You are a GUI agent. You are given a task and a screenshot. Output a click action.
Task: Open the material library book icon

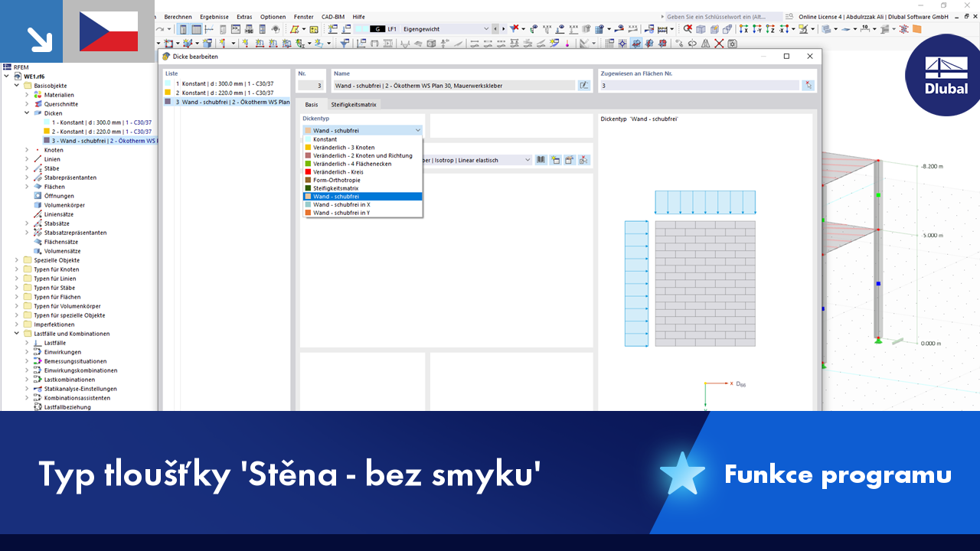coord(541,159)
